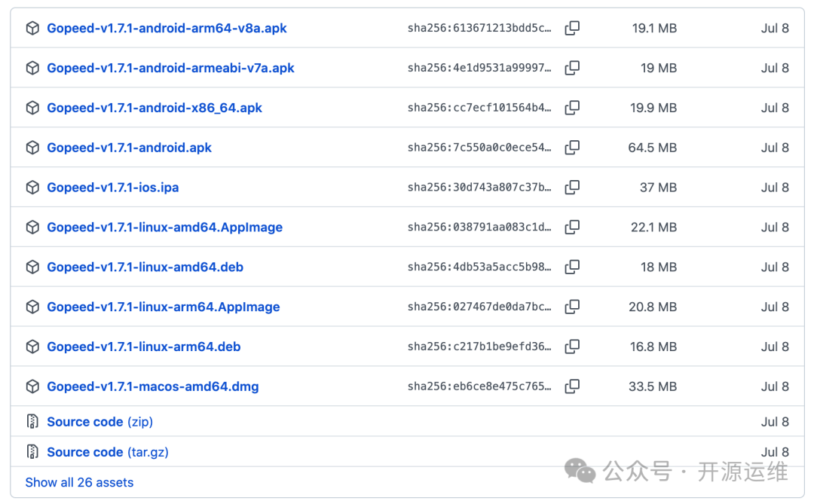Copy hash for linux-amd64.AppImage
Screen dimensions: 814x504
tap(572, 227)
